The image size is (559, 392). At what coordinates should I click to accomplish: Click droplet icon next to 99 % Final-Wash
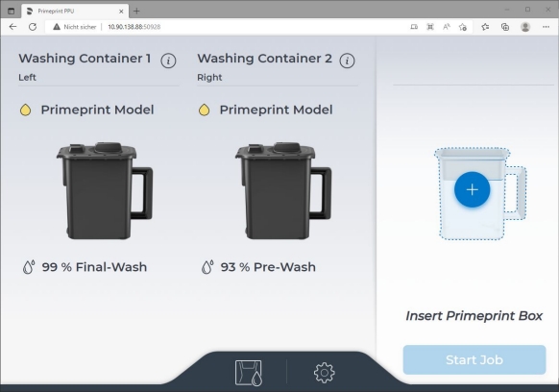[29, 267]
